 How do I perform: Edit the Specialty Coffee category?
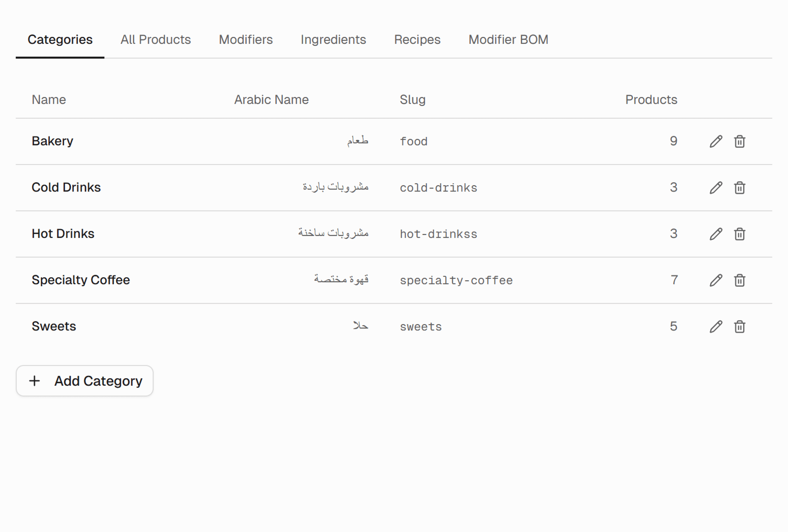[x=716, y=280]
